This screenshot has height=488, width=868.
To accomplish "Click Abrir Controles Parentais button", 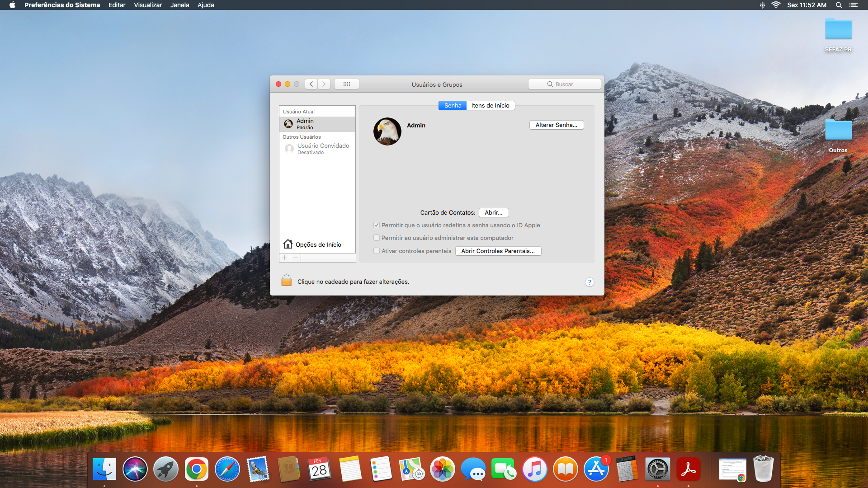I will coord(498,251).
